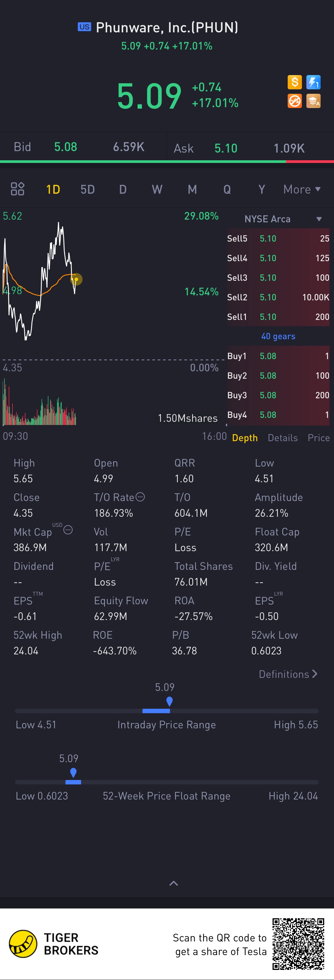Tap the Intraday Price Range marker
The width and height of the screenshot is (334, 980).
(x=170, y=701)
